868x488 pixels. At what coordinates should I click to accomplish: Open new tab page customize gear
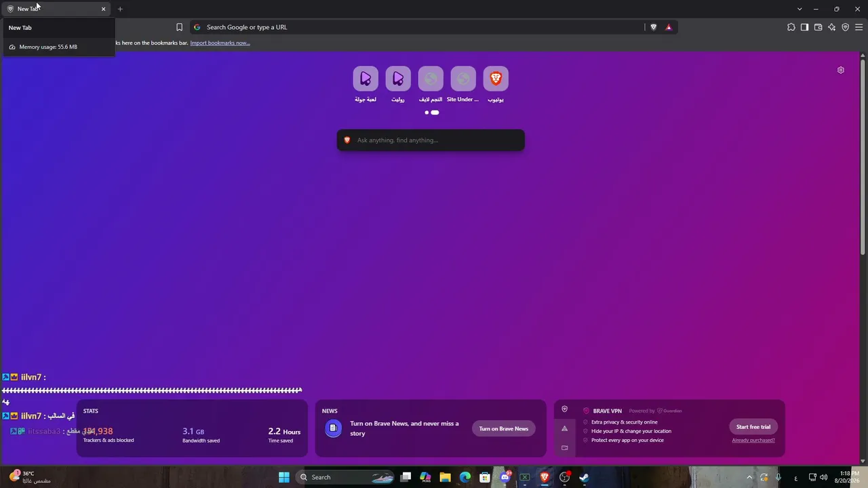(x=841, y=70)
